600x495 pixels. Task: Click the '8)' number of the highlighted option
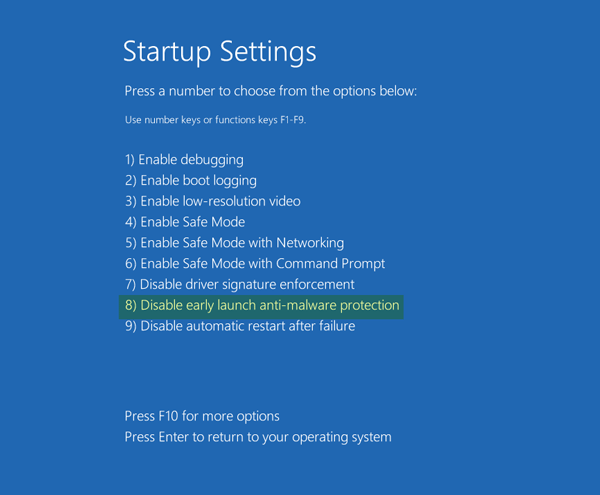pos(131,305)
